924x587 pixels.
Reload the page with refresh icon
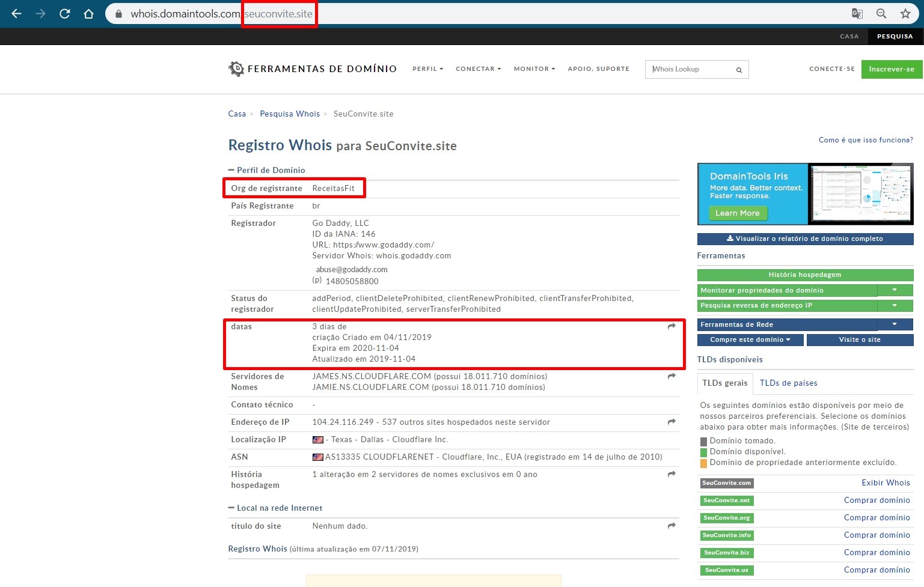(64, 13)
